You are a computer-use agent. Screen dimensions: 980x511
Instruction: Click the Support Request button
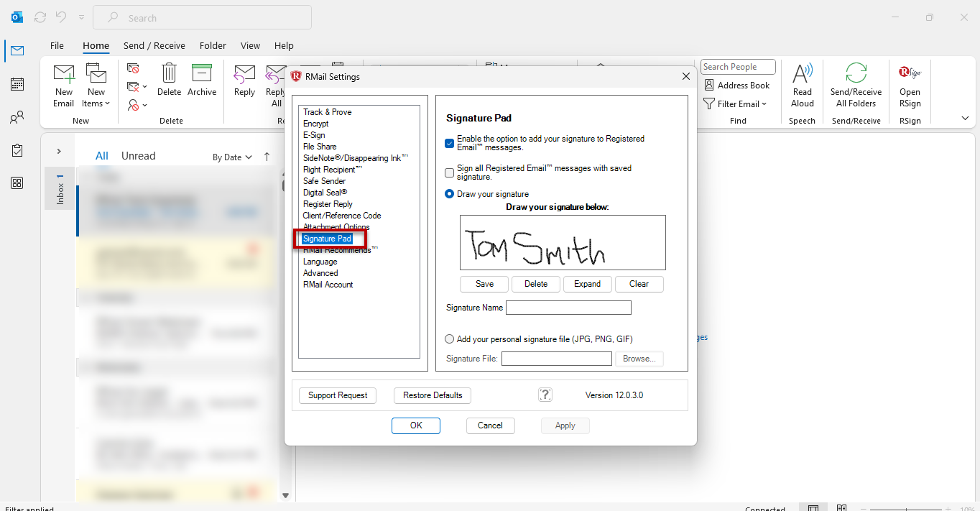coord(338,395)
